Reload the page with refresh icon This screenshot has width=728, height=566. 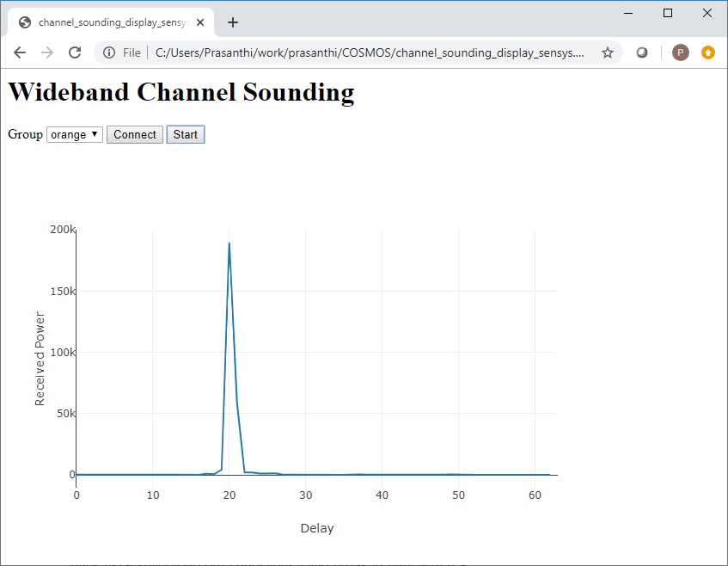tap(75, 52)
